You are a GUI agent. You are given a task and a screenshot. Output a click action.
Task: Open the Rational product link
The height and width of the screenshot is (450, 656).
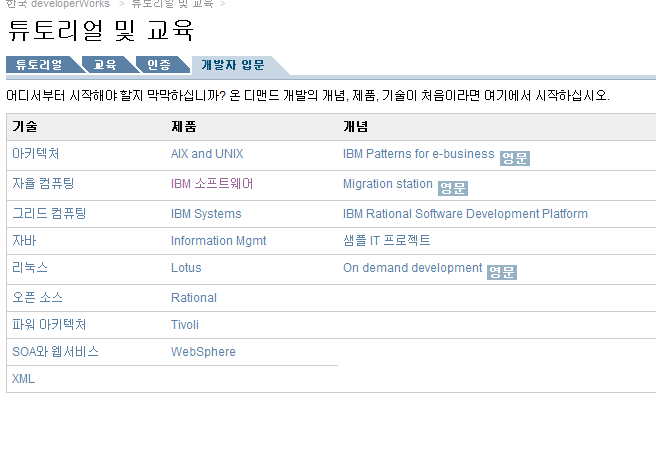[194, 298]
